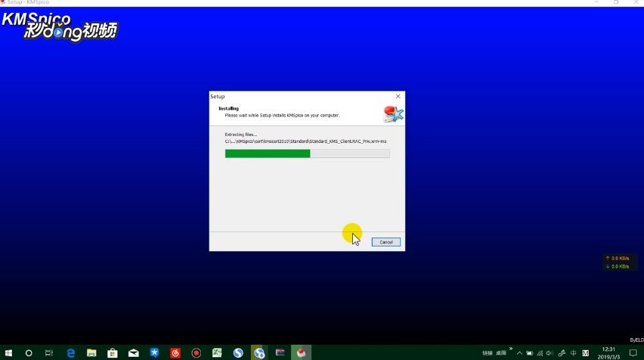Open Task View on the taskbar
This screenshot has width=644, height=360.
(49, 352)
